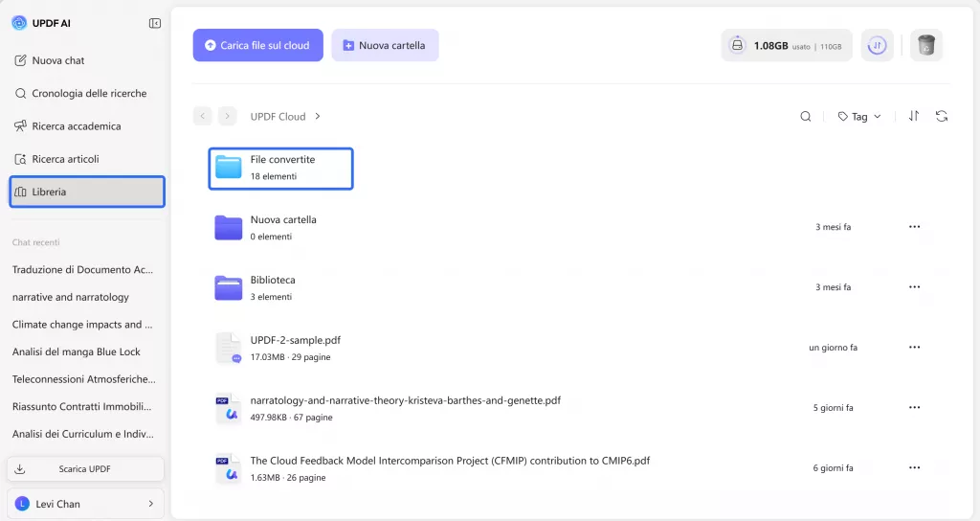Click the transfer list icon near storage
Screen dimensions: 980x521
(878, 45)
